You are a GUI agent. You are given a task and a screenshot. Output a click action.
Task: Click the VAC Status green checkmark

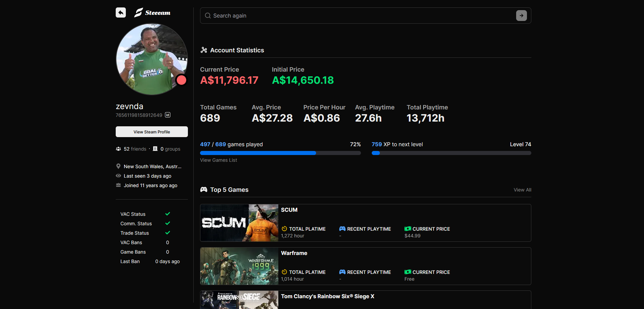[168, 214]
